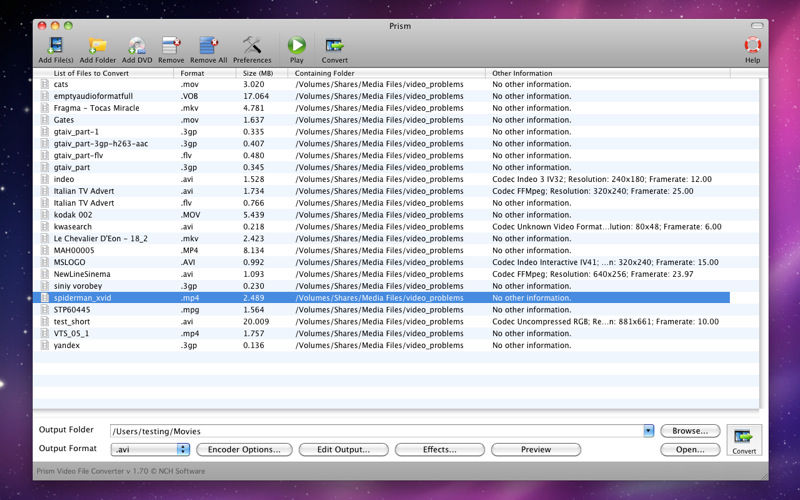Click the file icon beside test_short
Screen dimensions: 800x500
tap(45, 321)
